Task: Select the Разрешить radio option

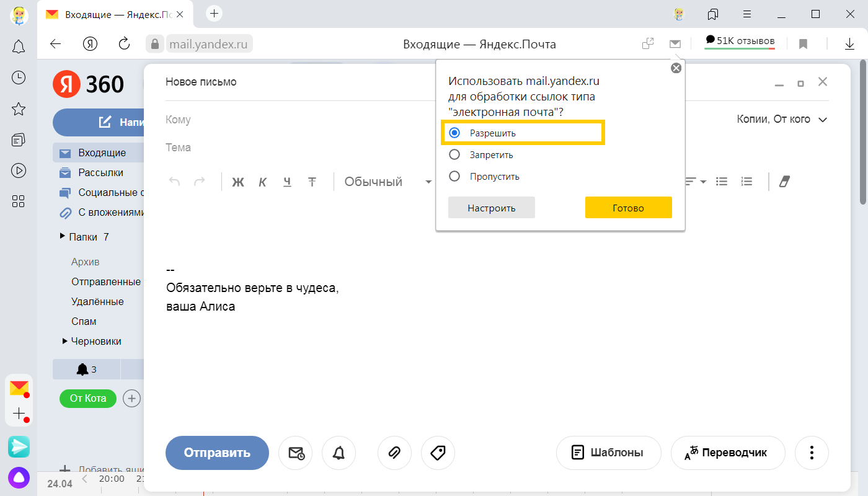Action: (x=454, y=133)
